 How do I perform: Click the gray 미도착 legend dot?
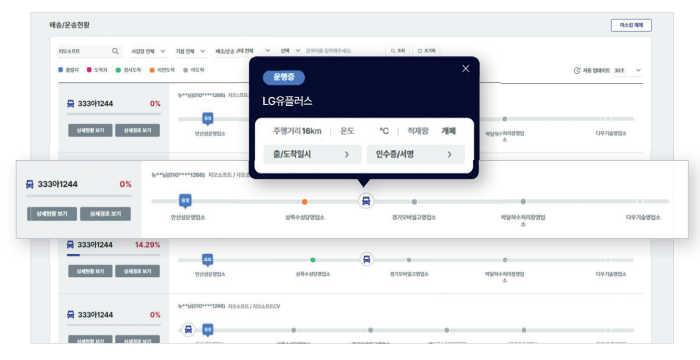click(185, 70)
